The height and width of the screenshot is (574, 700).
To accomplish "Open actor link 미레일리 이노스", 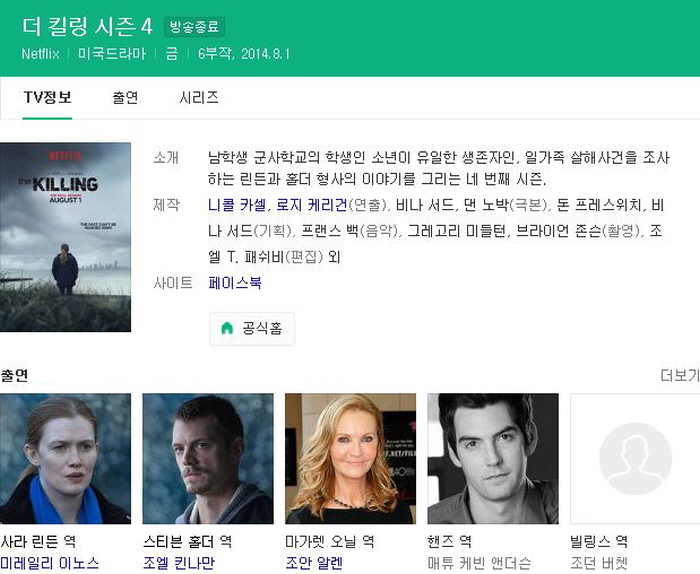I will click(50, 563).
